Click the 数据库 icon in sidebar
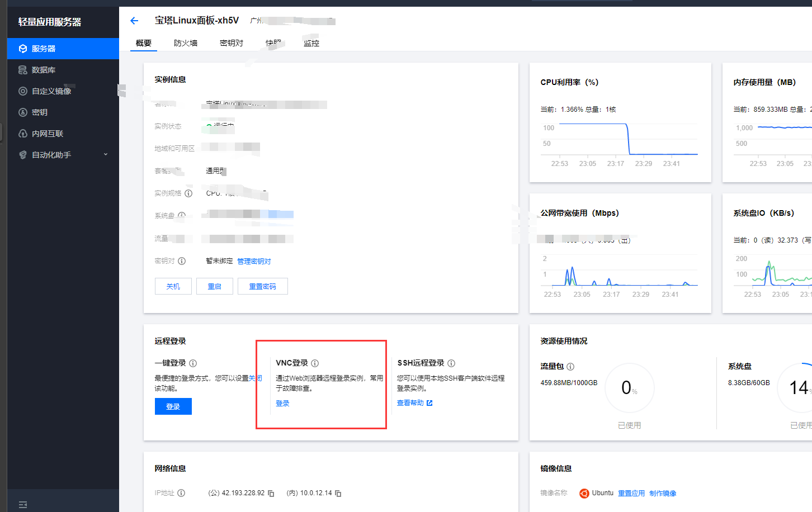Image resolution: width=812 pixels, height=512 pixels. point(23,70)
